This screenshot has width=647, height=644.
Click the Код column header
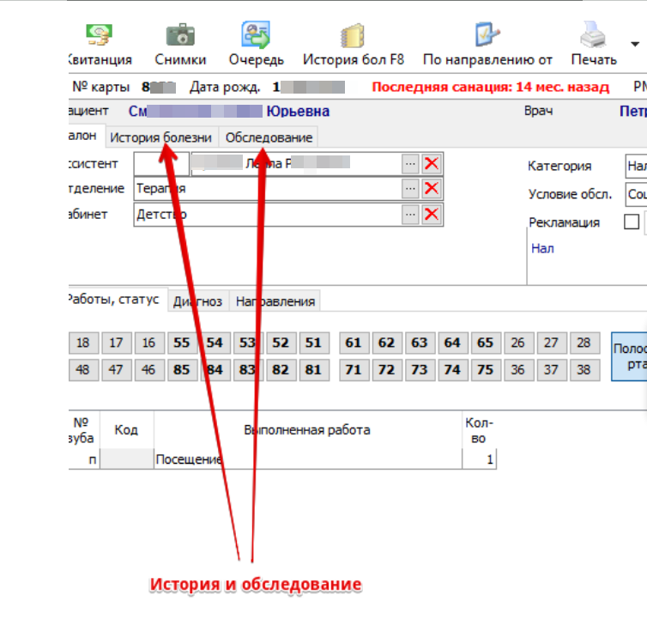[x=127, y=430]
